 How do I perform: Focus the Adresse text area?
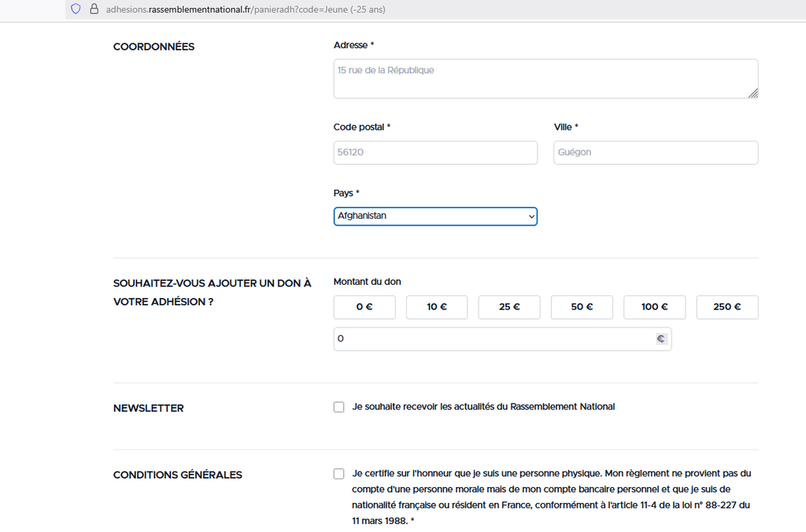coord(545,79)
